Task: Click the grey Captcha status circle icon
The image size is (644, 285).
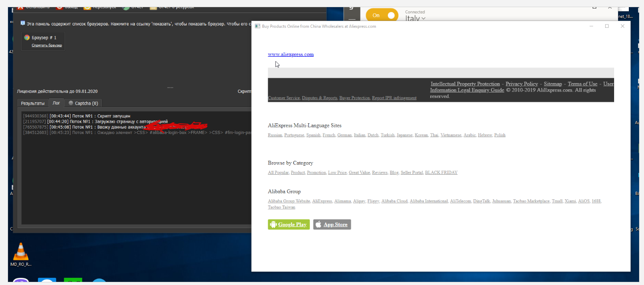Action: (x=71, y=103)
